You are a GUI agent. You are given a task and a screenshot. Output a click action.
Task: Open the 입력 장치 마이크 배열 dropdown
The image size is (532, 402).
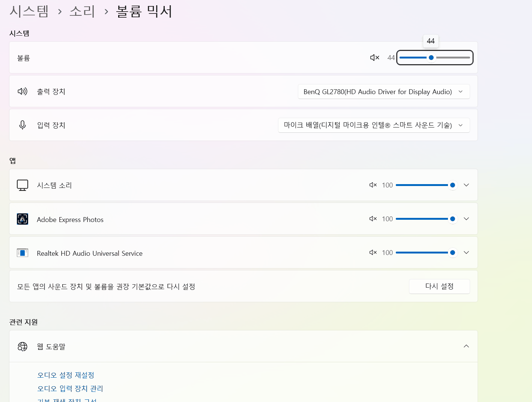point(374,125)
